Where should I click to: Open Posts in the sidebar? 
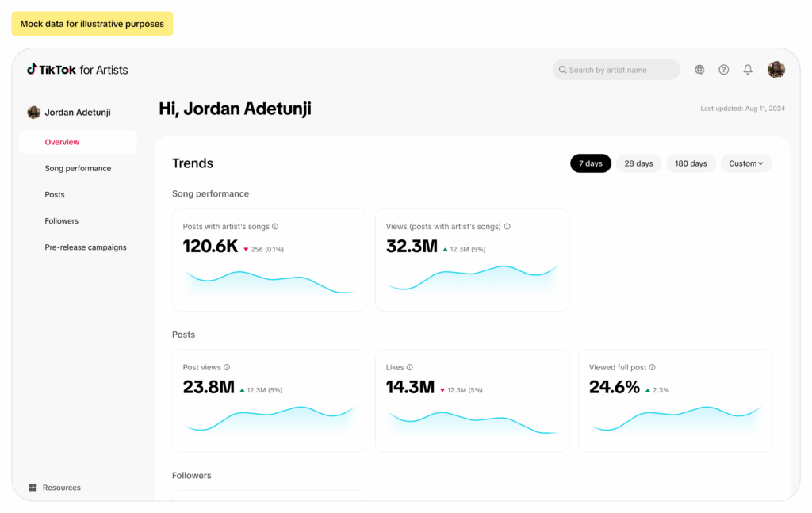(55, 195)
